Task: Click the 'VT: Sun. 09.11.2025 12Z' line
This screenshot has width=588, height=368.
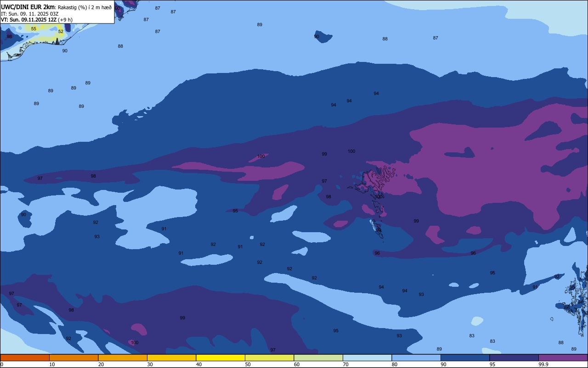Action: [x=28, y=20]
